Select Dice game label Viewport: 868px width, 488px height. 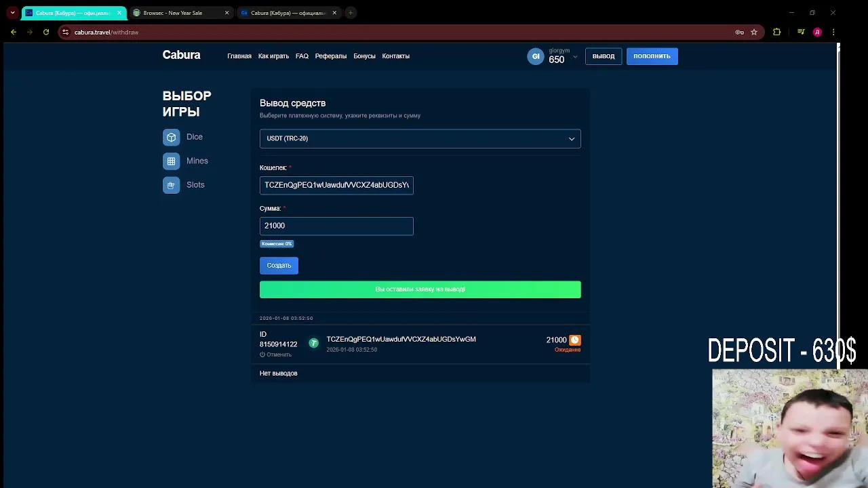pyautogui.click(x=195, y=137)
